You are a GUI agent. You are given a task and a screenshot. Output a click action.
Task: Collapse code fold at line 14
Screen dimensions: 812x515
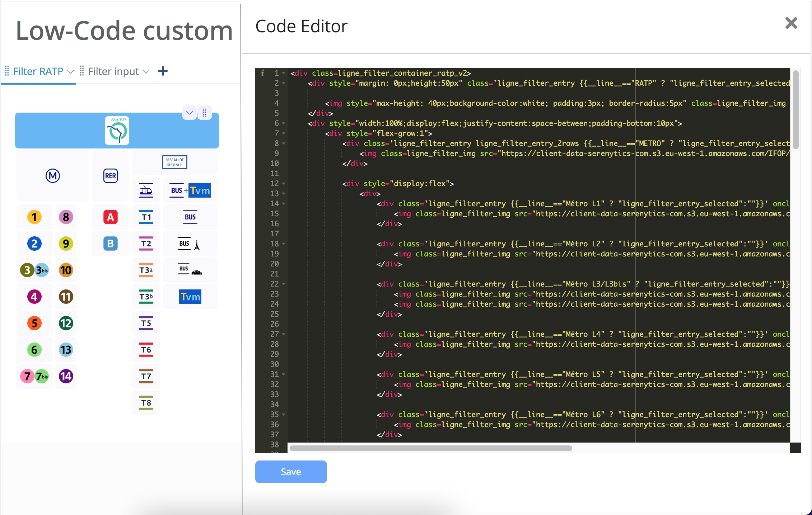click(284, 203)
